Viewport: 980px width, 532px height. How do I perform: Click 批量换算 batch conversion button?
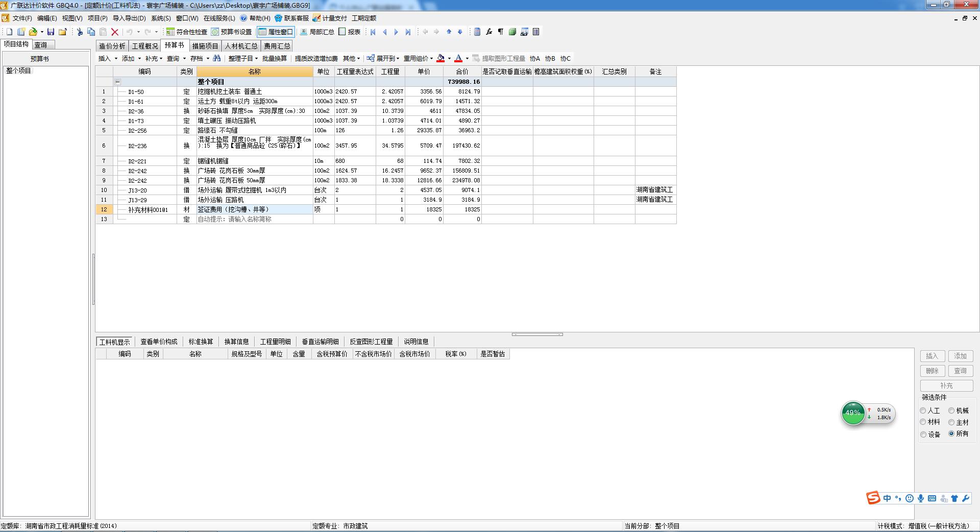(275, 58)
